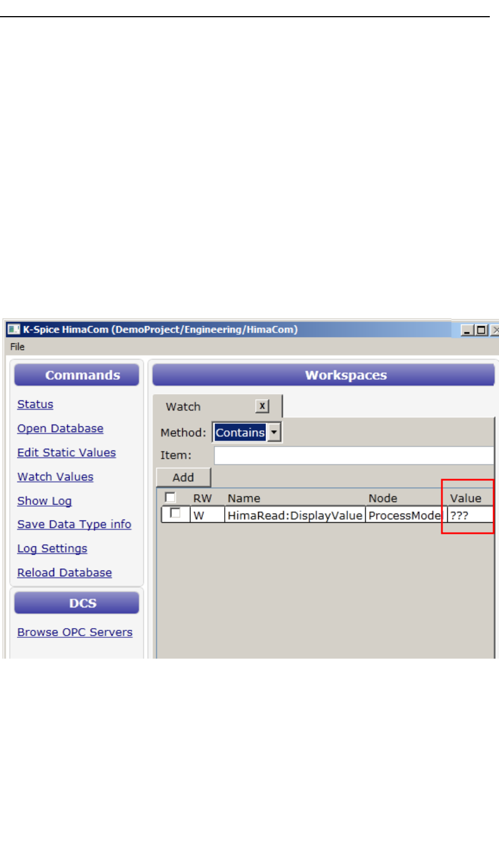Click the RW column header
This screenshot has height=868, width=499.
pyautogui.click(x=202, y=498)
